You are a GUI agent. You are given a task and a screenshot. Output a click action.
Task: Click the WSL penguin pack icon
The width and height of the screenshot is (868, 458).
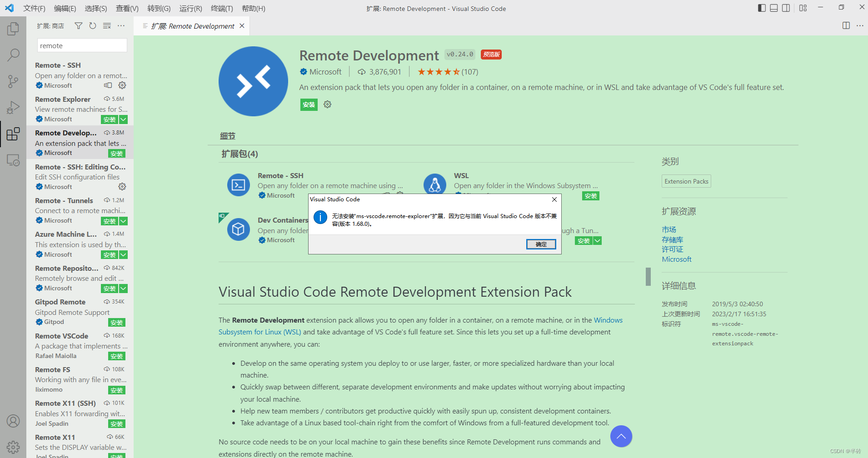click(x=435, y=184)
